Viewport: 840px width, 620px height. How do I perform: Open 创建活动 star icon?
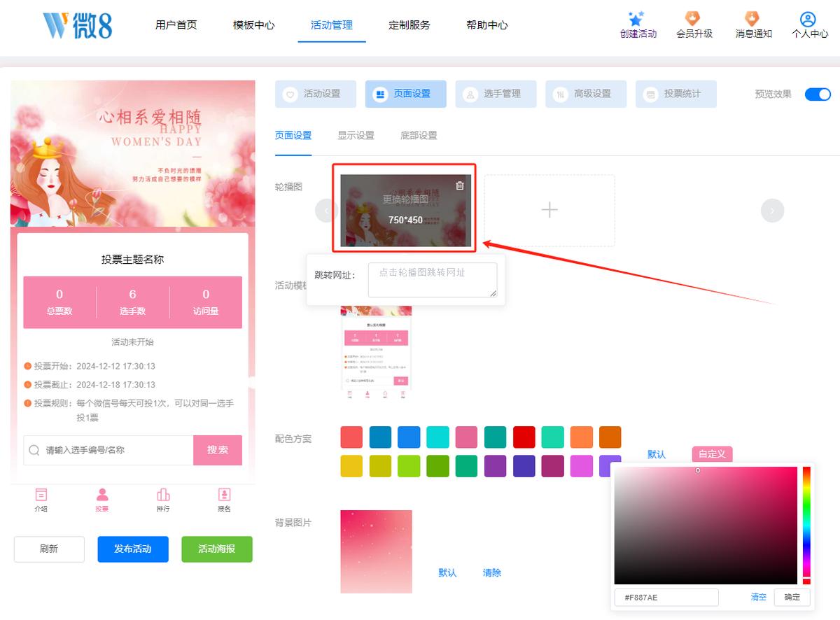[636, 19]
